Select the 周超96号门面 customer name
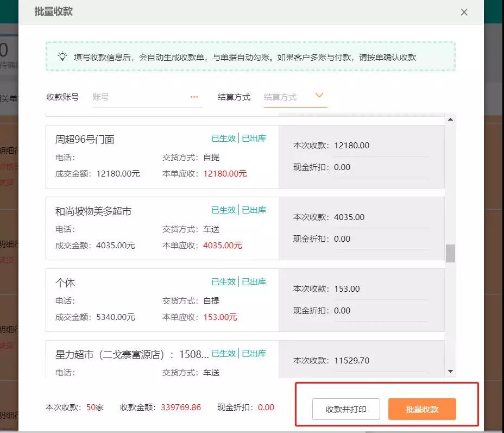Viewport: 504px width, 433px height. [x=85, y=140]
